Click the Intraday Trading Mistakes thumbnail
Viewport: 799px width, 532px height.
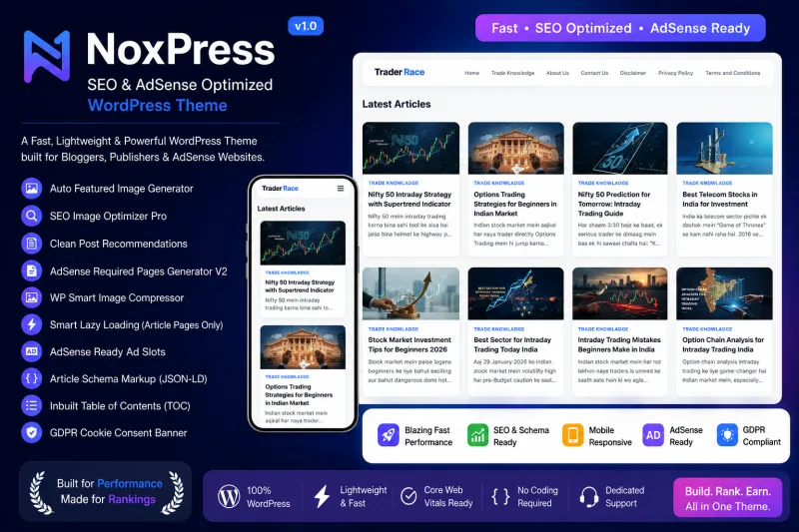click(620, 293)
